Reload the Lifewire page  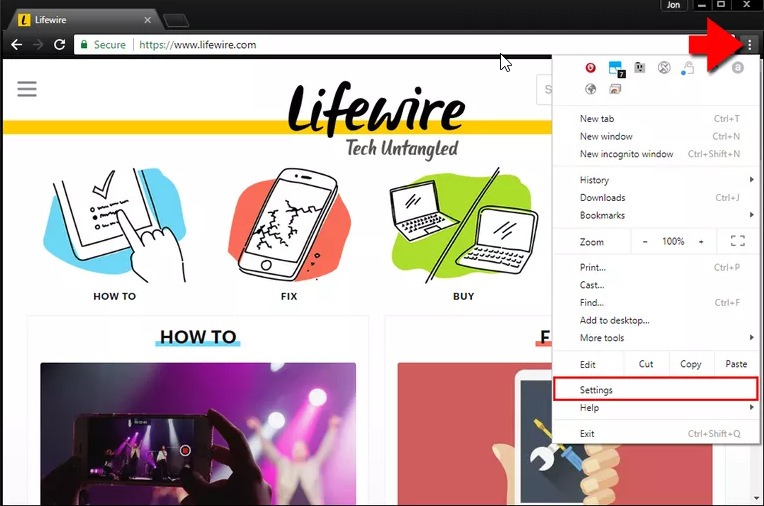60,45
